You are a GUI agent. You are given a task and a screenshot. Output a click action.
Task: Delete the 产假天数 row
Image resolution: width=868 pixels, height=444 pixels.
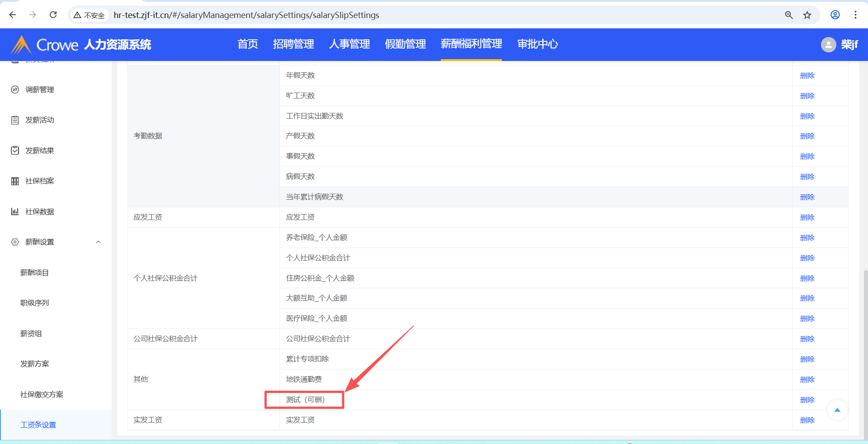[807, 136]
